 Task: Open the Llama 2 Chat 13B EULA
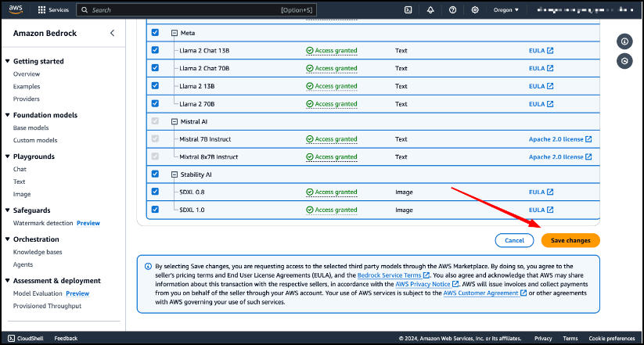coord(541,51)
